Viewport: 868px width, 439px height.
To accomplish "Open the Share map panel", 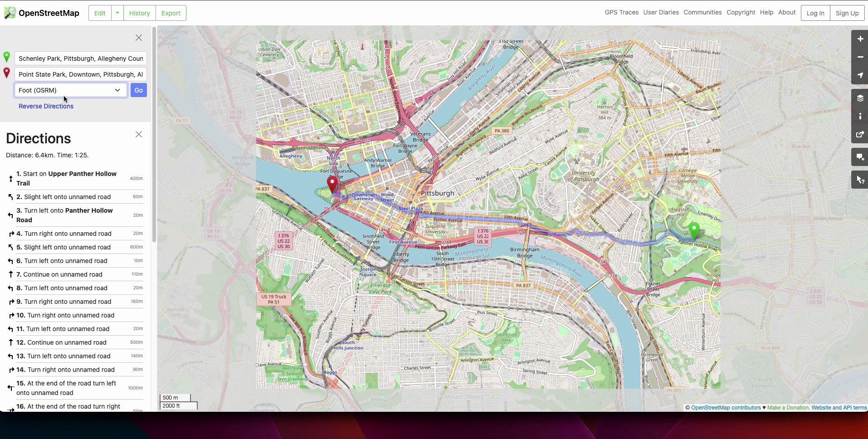I will (x=859, y=135).
